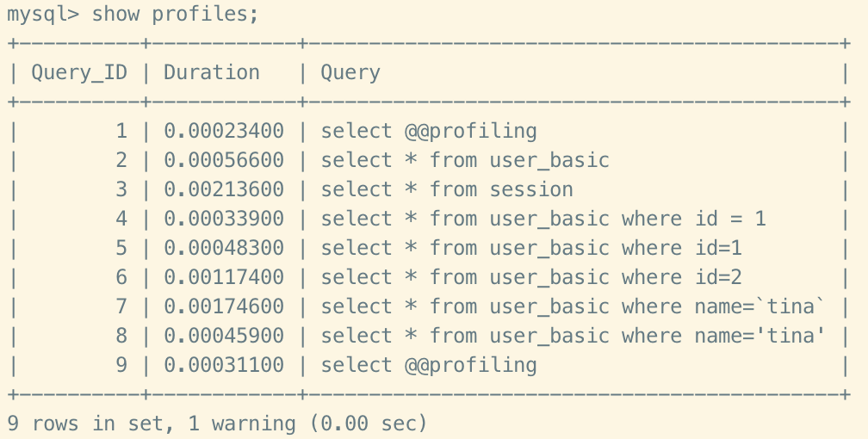Click the Query_ID column header
The width and height of the screenshot is (868, 439).
[x=79, y=73]
